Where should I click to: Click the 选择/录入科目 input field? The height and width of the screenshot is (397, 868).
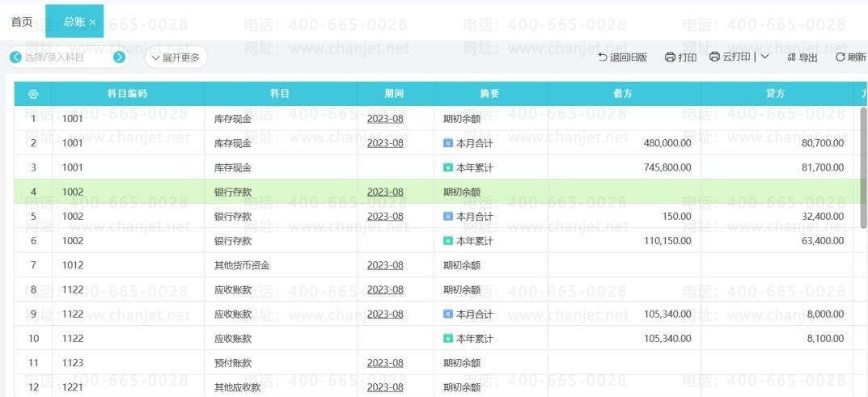[x=67, y=57]
